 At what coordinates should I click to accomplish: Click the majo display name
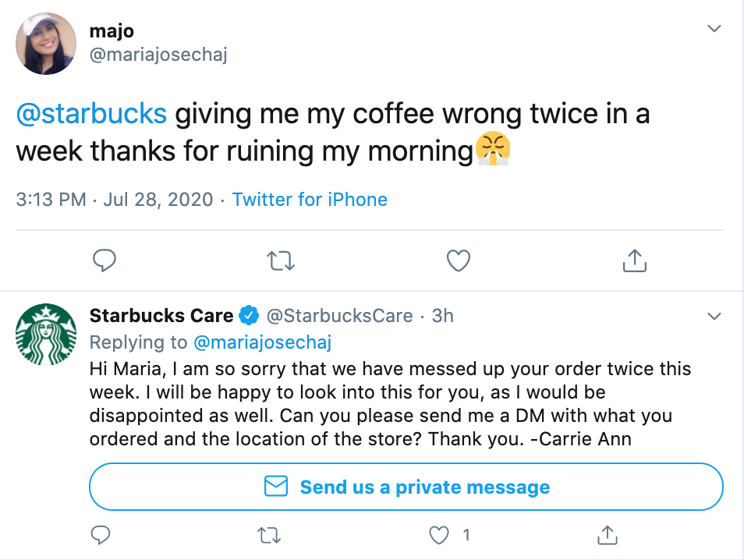pos(112,31)
